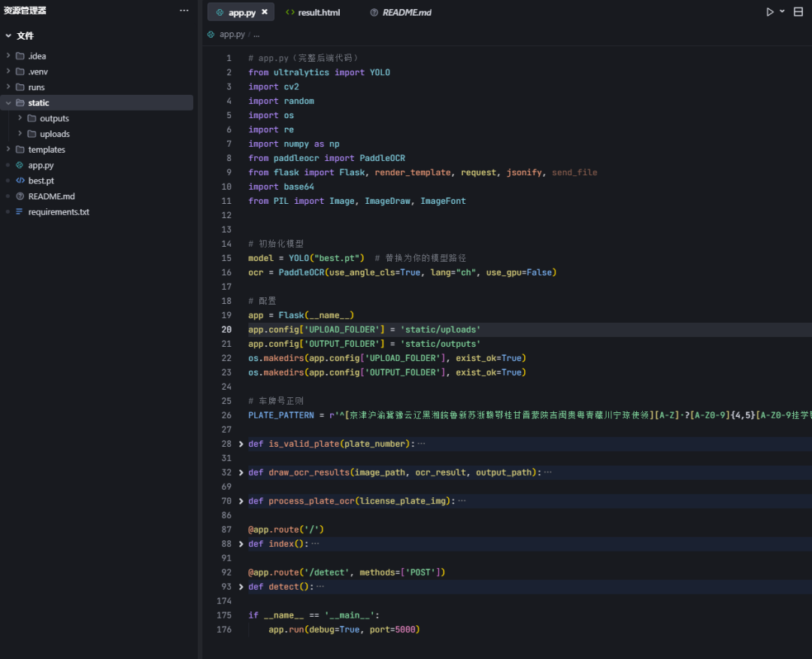
Task: Unfold the process_plate_ocr function
Action: point(241,501)
